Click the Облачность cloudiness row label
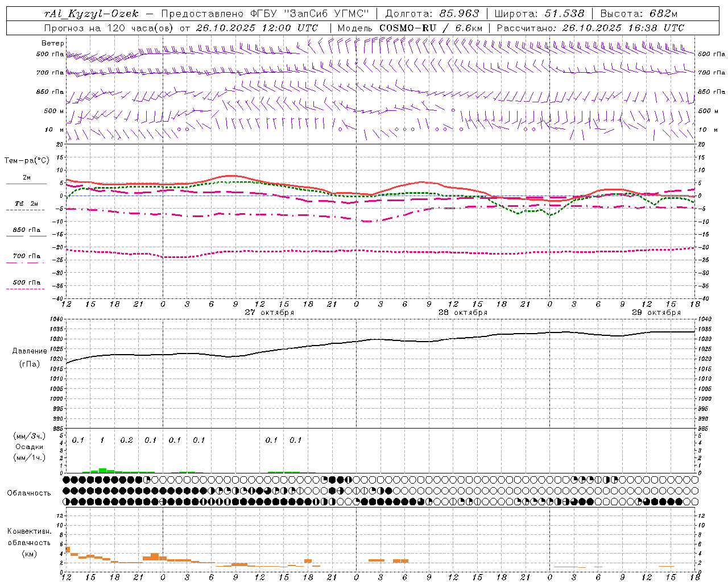The image size is (728, 582). click(x=29, y=493)
